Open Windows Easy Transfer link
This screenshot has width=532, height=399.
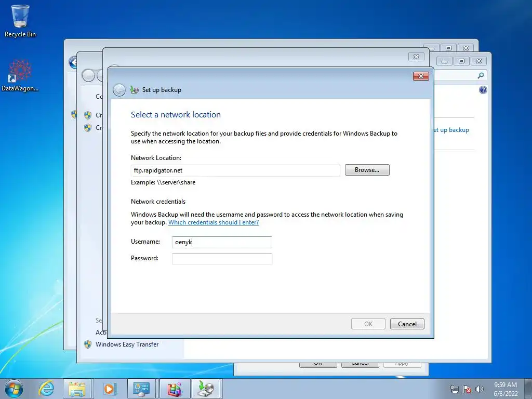click(127, 344)
